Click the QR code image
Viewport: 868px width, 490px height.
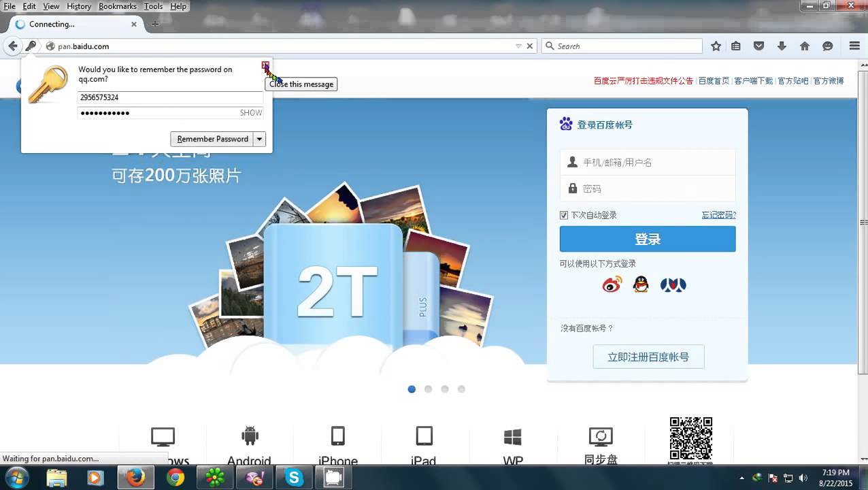(690, 438)
